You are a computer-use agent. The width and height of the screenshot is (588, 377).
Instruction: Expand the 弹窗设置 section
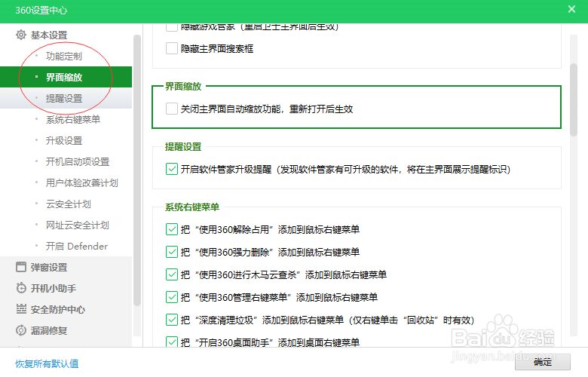49,268
